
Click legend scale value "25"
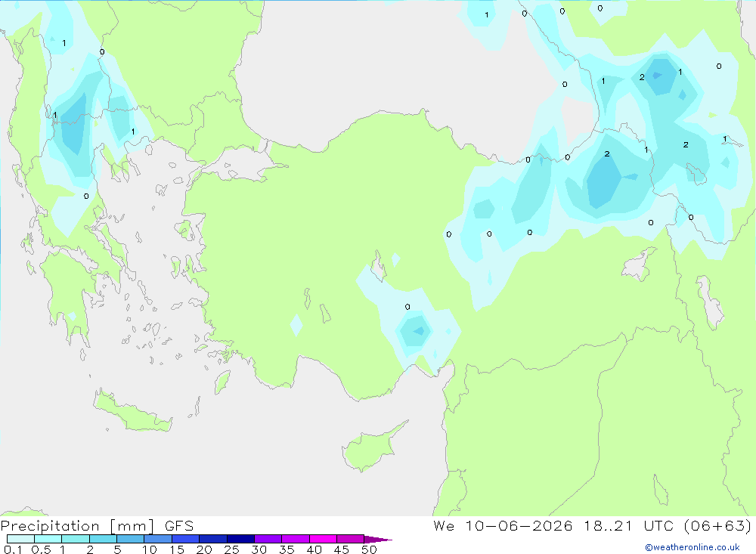coord(231,549)
